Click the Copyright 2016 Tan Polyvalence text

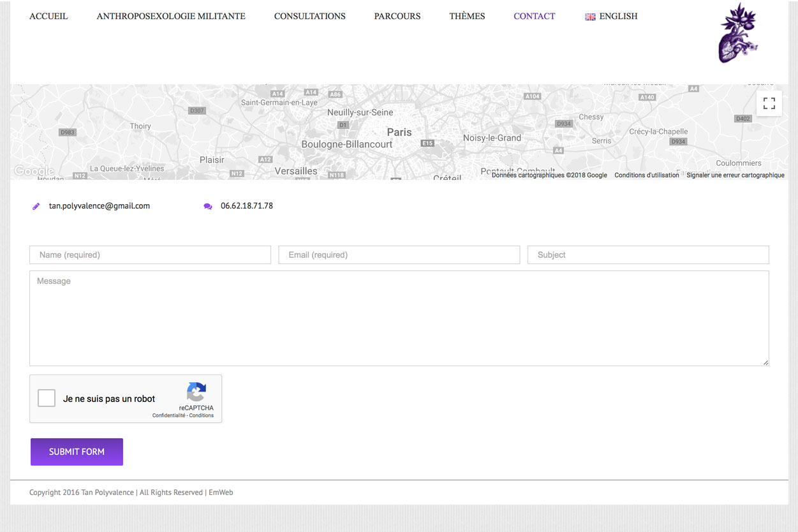coord(82,492)
